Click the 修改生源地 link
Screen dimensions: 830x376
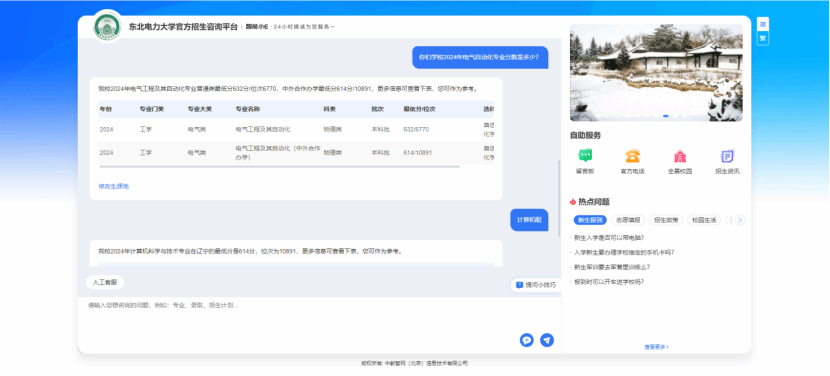pyautogui.click(x=114, y=186)
